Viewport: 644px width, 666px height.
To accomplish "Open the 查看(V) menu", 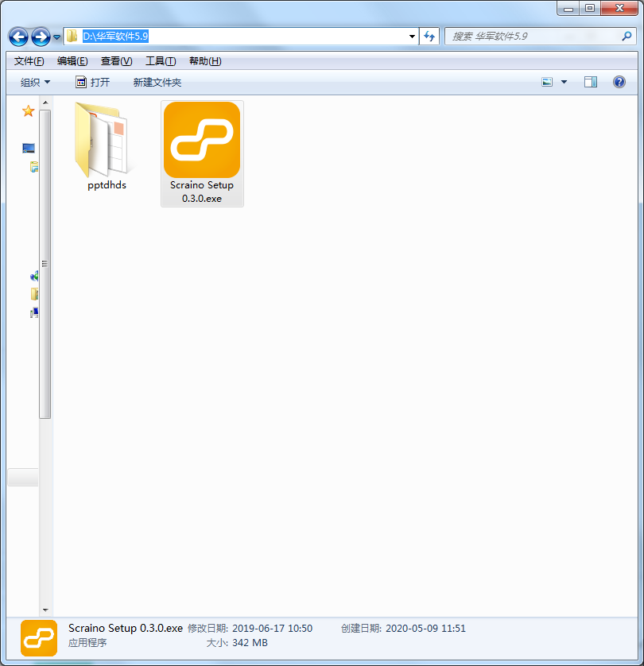I will [x=116, y=61].
